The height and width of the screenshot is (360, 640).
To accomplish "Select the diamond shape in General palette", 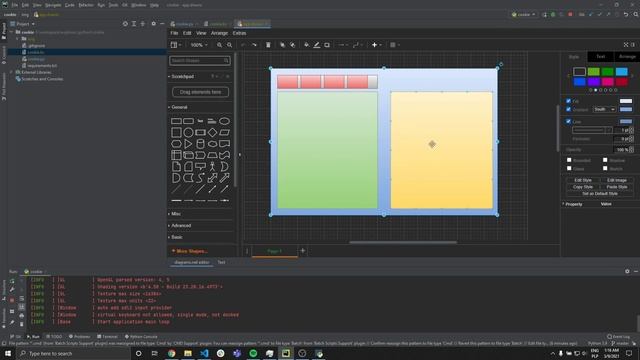I will coord(212,132).
